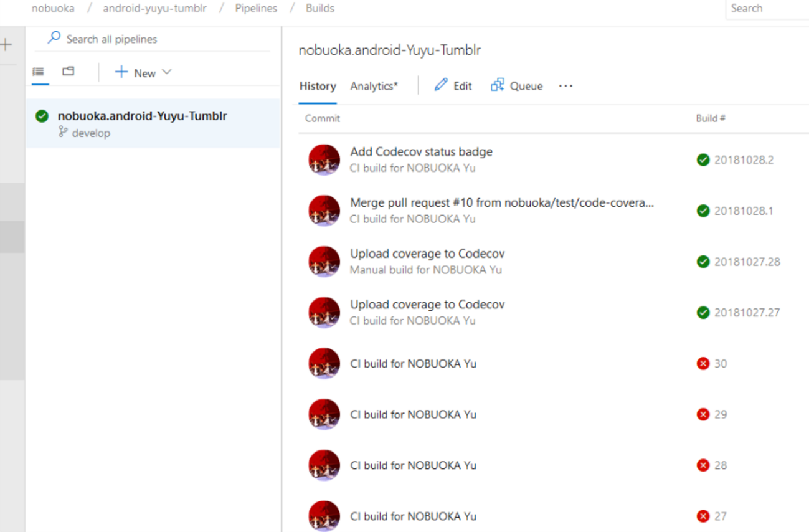809x532 pixels.
Task: Click the green success icon of nobuoka.android-Yuyu-Tumblr pipeline
Action: 42,116
